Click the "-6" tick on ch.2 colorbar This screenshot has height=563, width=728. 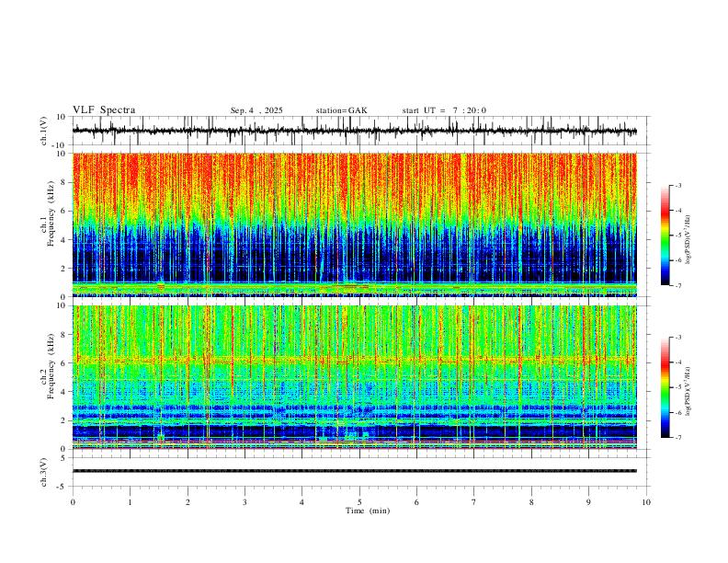(x=677, y=412)
